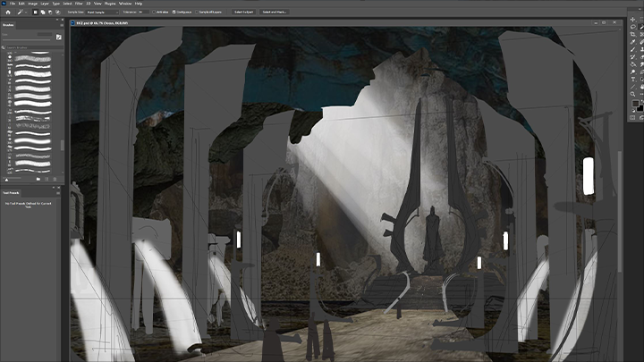This screenshot has width=644, height=362.
Task: Select the Lasso tool
Action: click(x=633, y=27)
